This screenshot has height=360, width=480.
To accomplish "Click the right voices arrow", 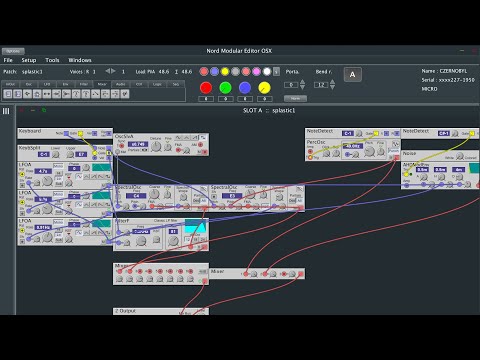I will point(114,71).
